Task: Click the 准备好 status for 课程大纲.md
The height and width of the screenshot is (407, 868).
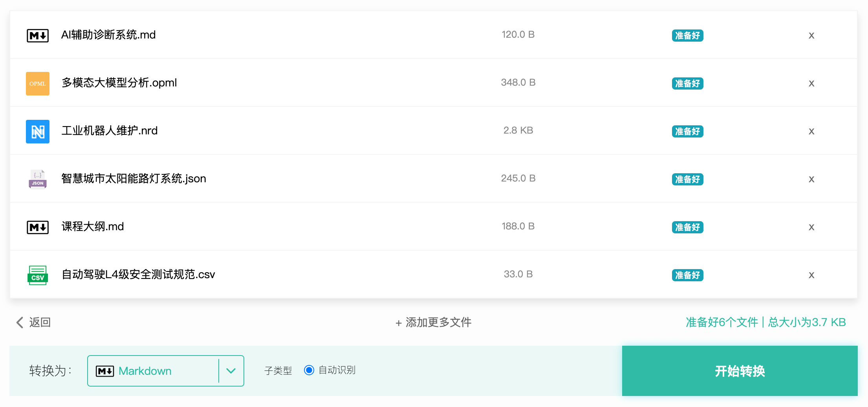Action: pos(687,227)
